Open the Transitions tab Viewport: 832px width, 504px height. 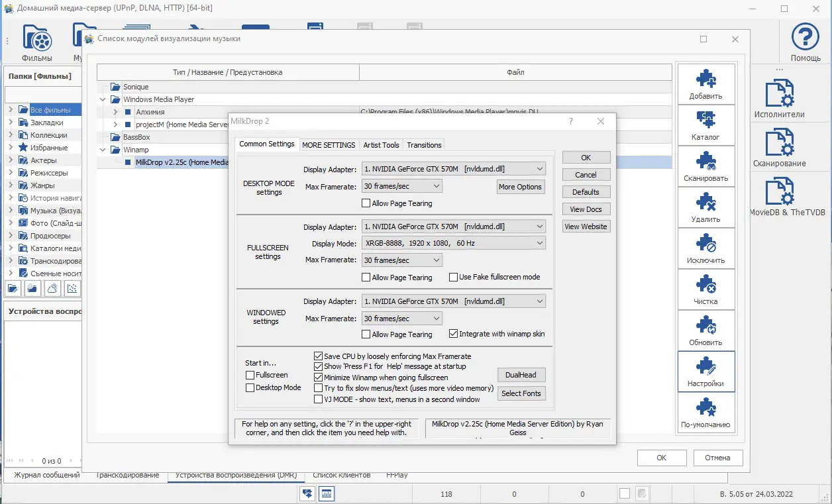[x=424, y=145]
